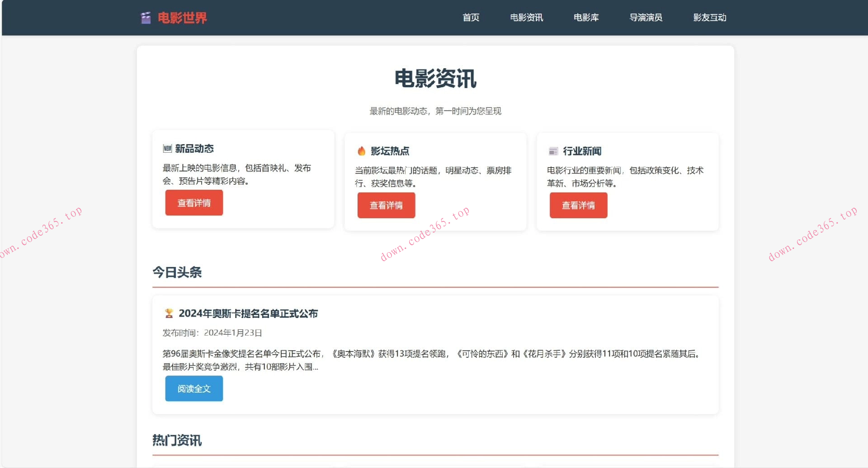This screenshot has width=868, height=468.
Task: Select the 电影世界 site title
Action: [183, 18]
